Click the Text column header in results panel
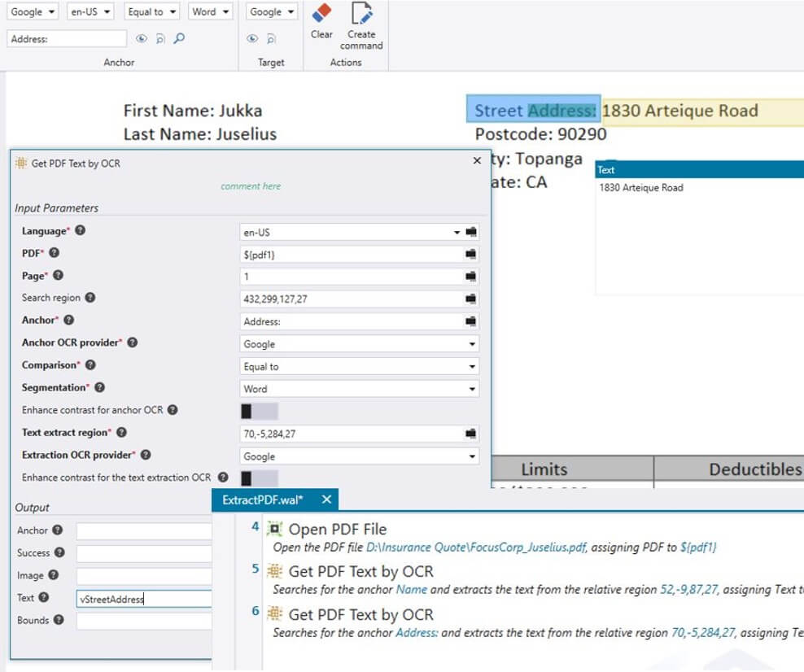804x672 pixels. tap(699, 170)
